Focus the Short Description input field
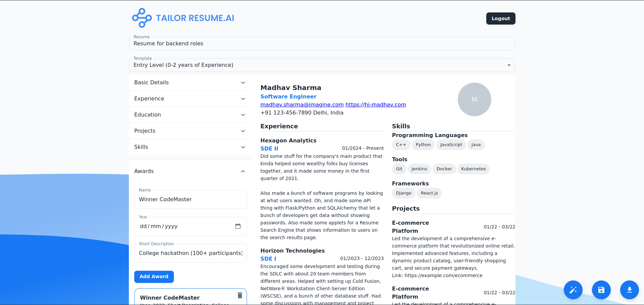The height and width of the screenshot is (305, 644). 190,253
